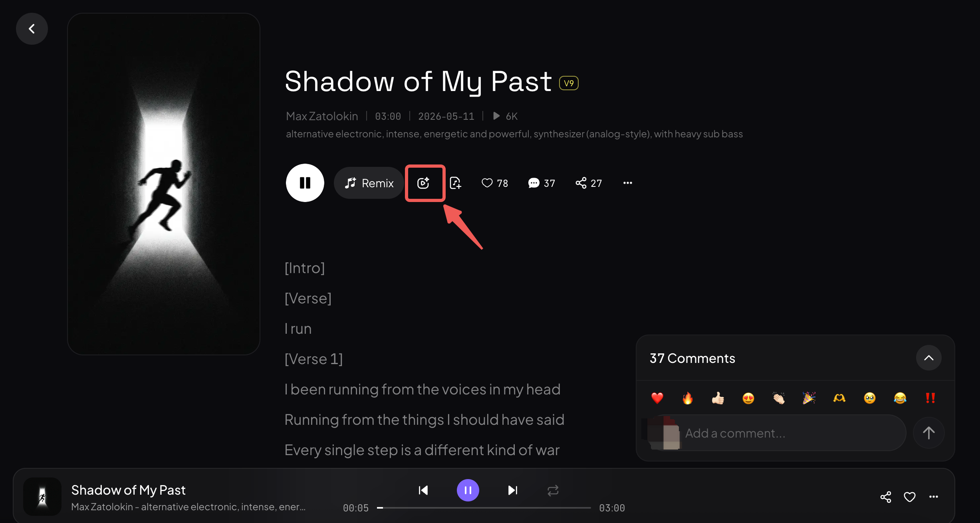Seek along the playback progress bar

tap(484, 508)
